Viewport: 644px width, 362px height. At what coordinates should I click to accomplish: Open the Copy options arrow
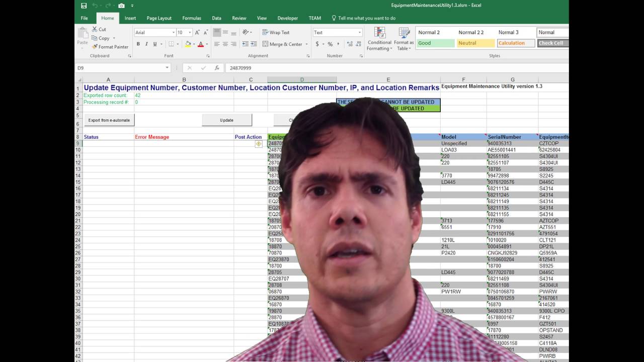click(x=114, y=38)
